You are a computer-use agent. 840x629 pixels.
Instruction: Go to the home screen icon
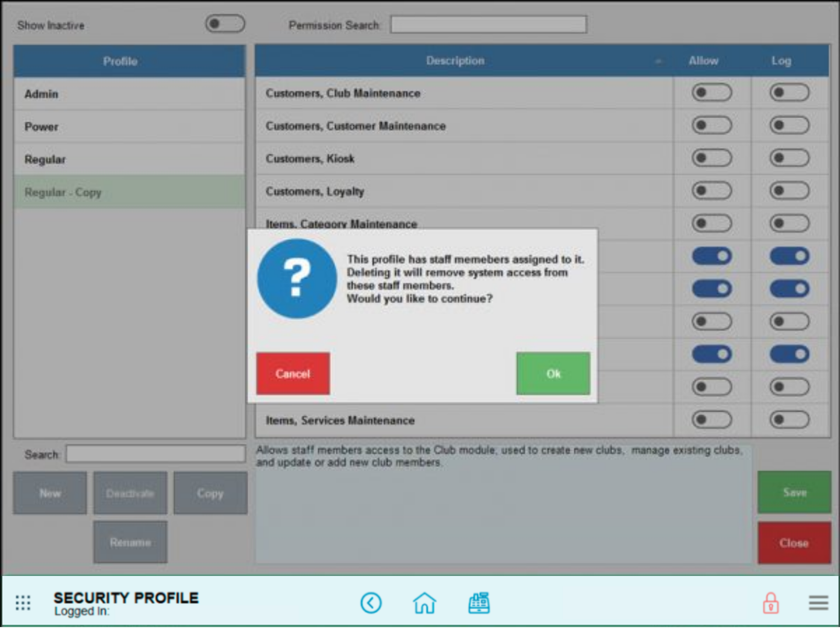[424, 602]
